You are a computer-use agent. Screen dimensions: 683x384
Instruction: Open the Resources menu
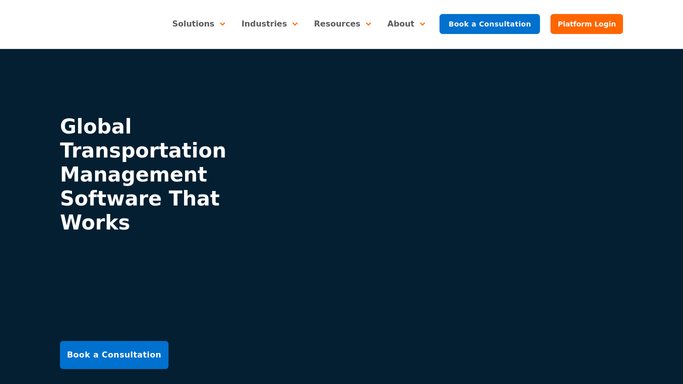337,24
